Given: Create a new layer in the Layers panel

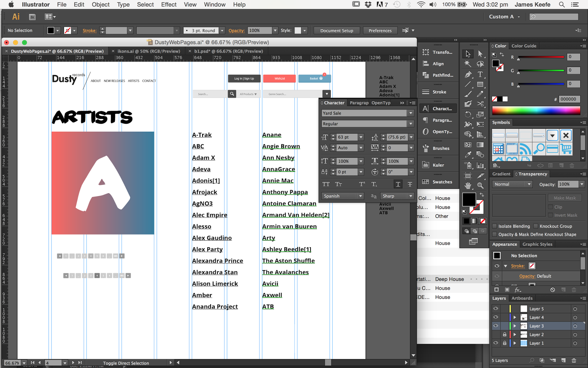Looking at the screenshot, I should tap(563, 360).
